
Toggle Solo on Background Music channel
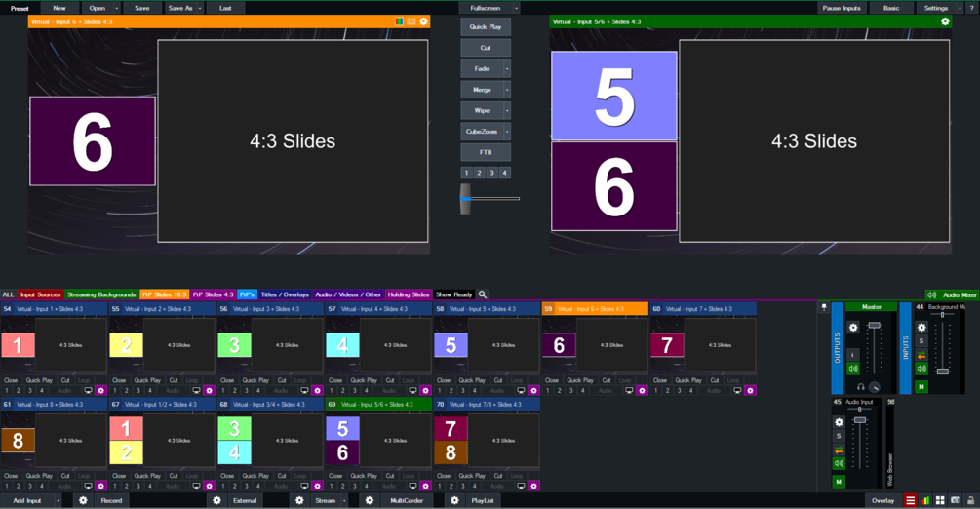(921, 340)
